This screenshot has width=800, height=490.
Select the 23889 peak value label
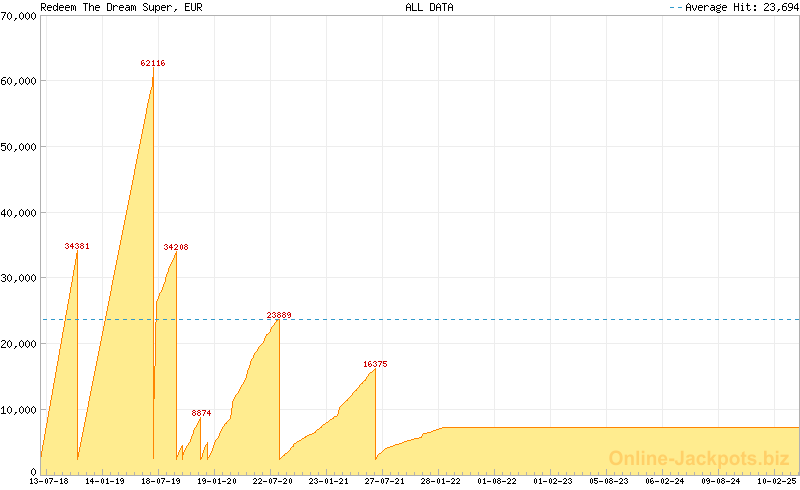pos(279,315)
